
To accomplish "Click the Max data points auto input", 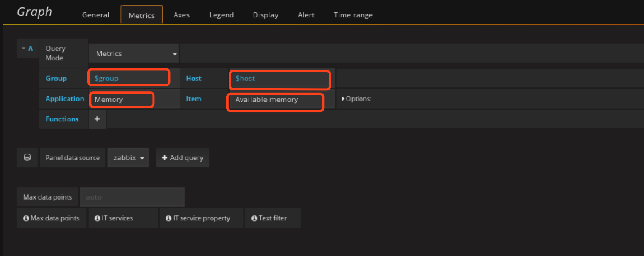I will [x=132, y=197].
